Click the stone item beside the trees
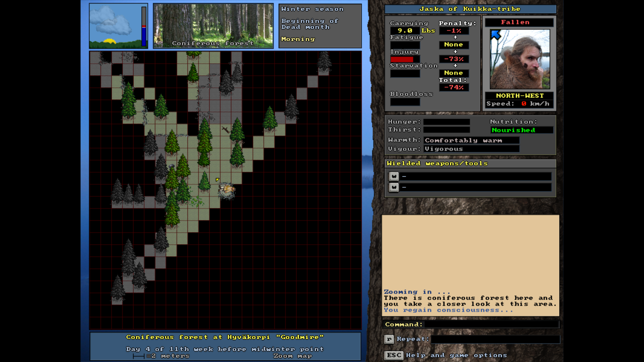This screenshot has width=644, height=362. [172, 166]
